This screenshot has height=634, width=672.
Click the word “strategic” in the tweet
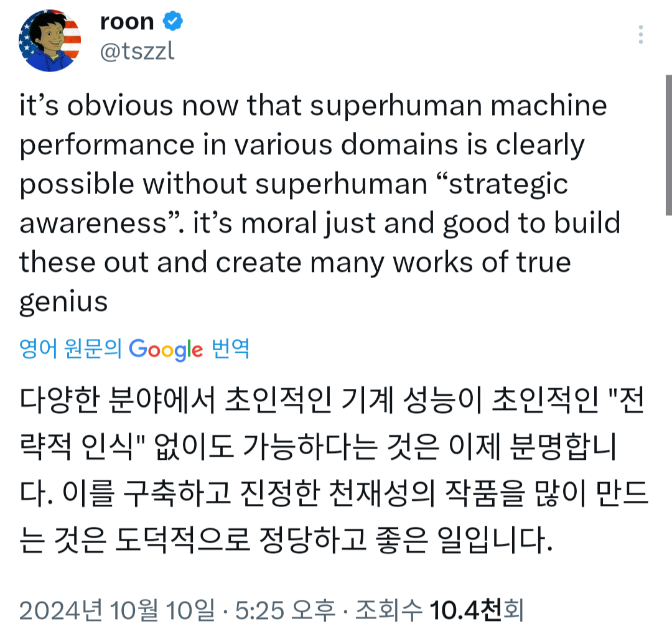pyautogui.click(x=508, y=184)
